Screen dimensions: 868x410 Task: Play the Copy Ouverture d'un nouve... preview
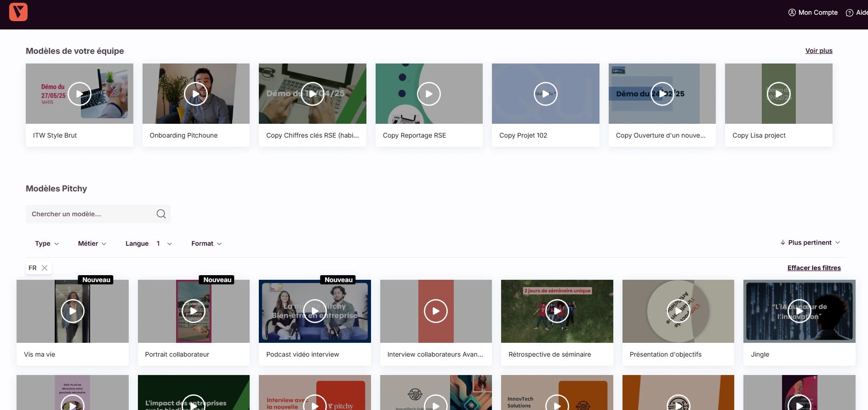pos(662,94)
